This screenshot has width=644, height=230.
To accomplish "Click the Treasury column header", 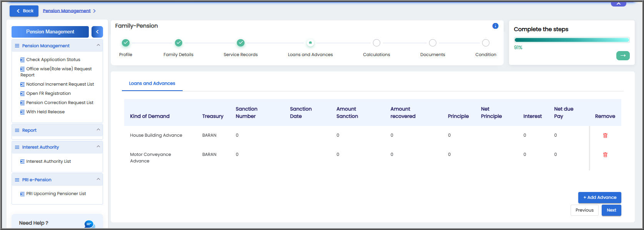I will [213, 116].
